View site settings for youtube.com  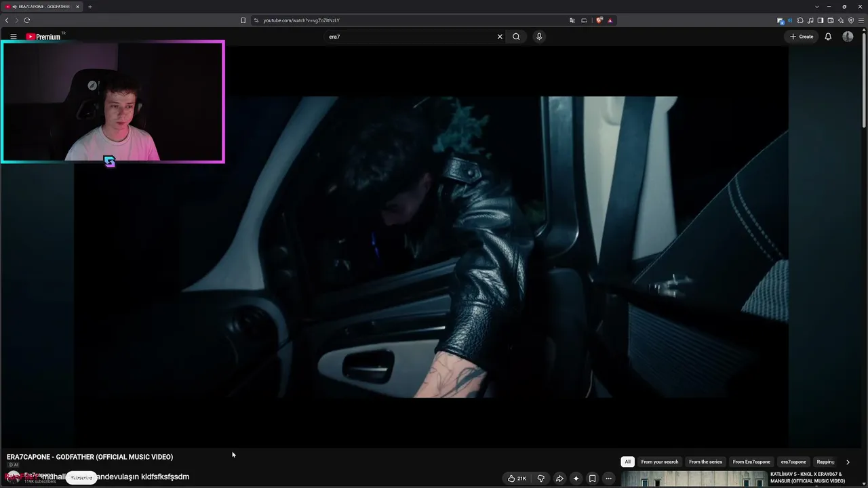pyautogui.click(x=256, y=20)
